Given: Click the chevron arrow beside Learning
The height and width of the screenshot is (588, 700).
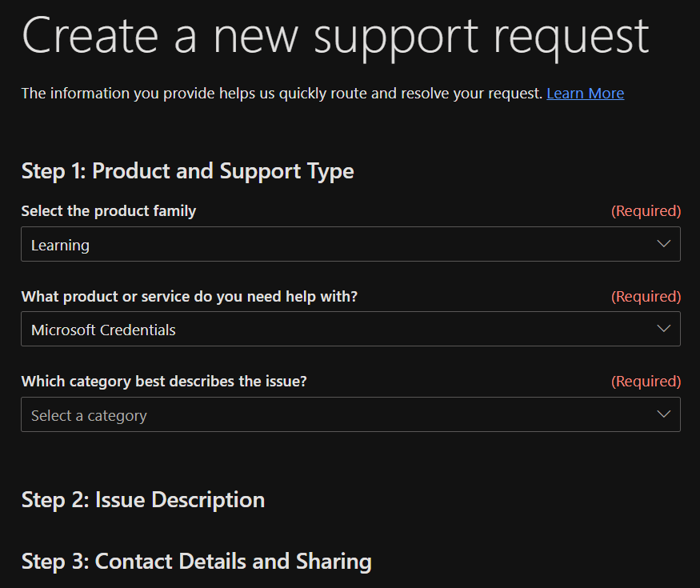Looking at the screenshot, I should tap(663, 244).
